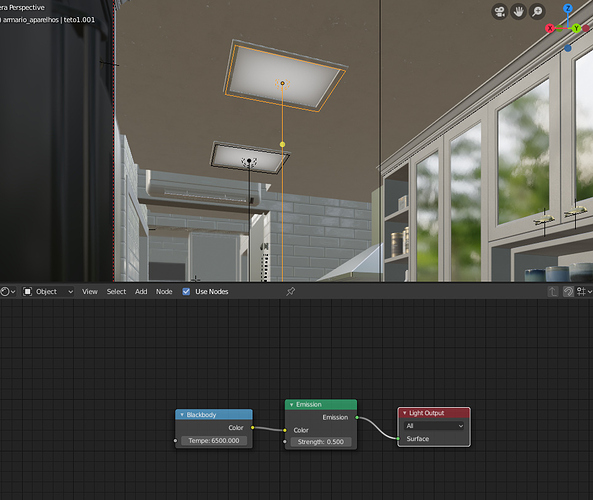Click the Z axis gizmo handle

(568, 8)
